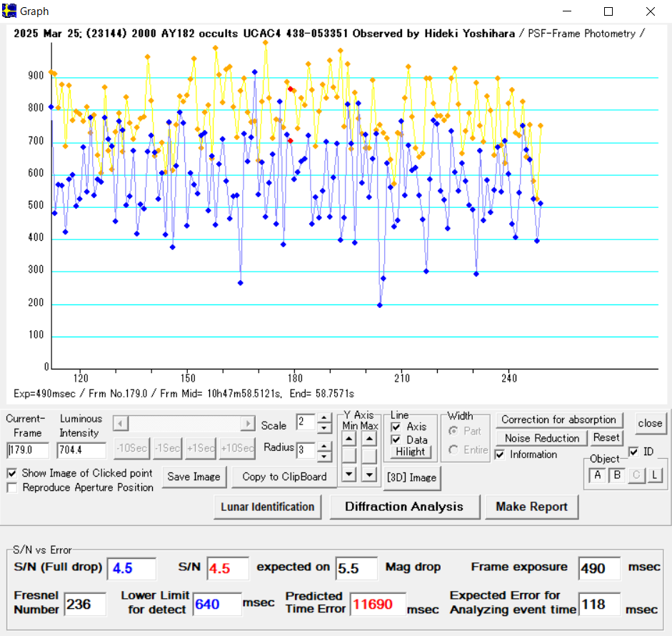
Task: Select Object B button
Action: click(616, 475)
